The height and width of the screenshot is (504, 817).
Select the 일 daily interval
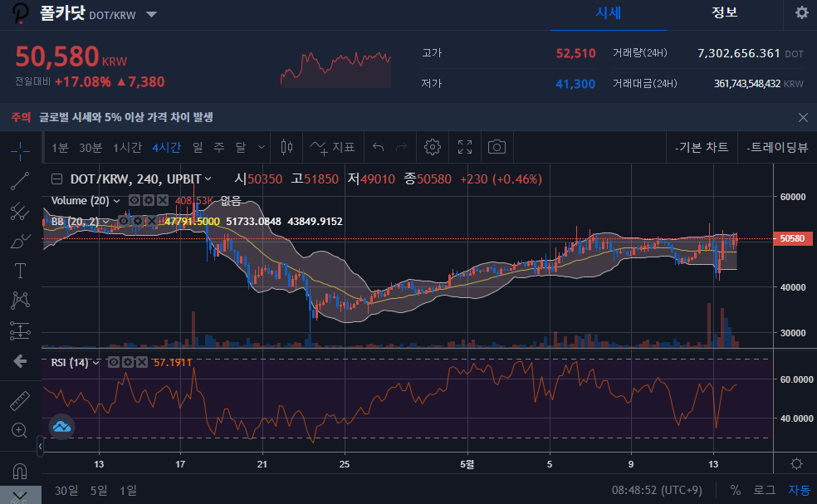point(198,148)
